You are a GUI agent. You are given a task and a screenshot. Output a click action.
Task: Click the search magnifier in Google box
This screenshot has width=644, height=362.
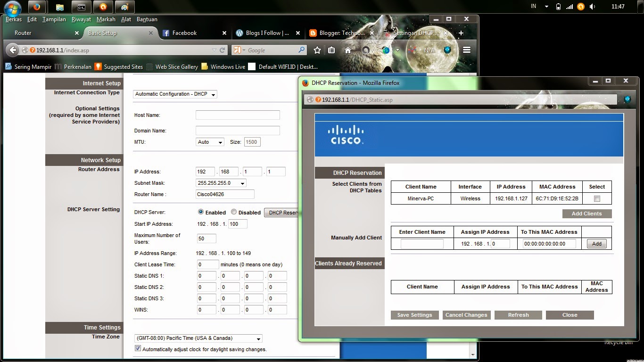(x=302, y=50)
